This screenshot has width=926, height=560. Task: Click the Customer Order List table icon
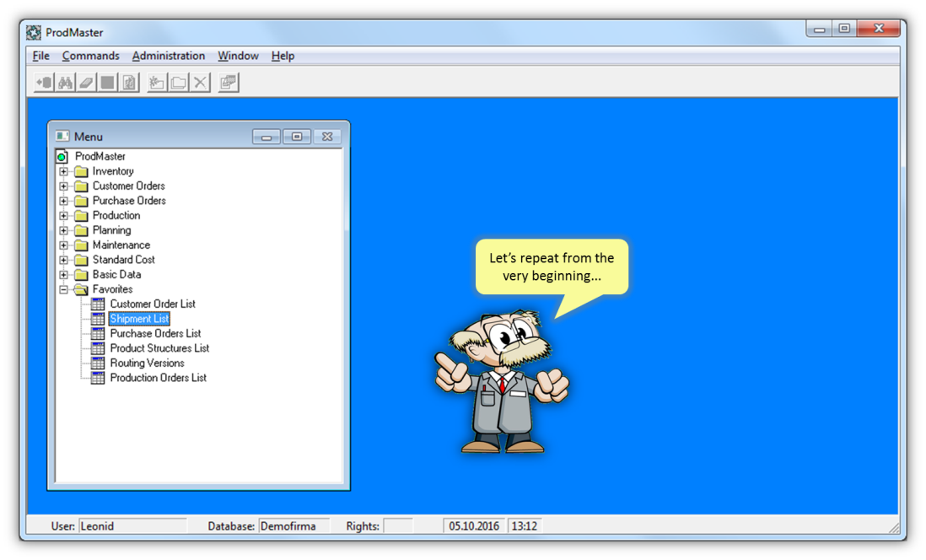[x=98, y=304]
